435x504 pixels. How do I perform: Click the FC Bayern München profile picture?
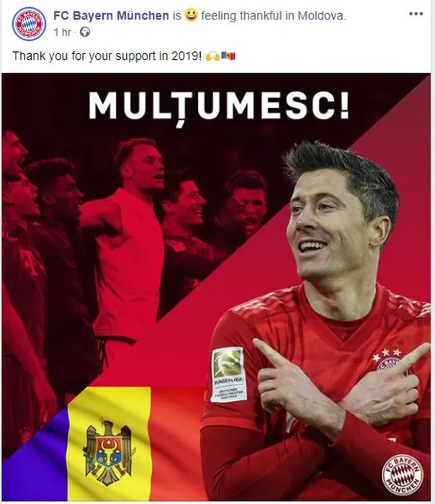tap(29, 24)
